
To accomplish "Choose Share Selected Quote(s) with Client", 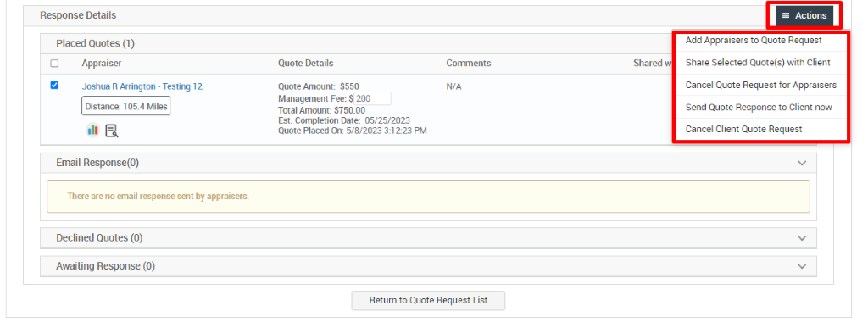I will [x=758, y=63].
